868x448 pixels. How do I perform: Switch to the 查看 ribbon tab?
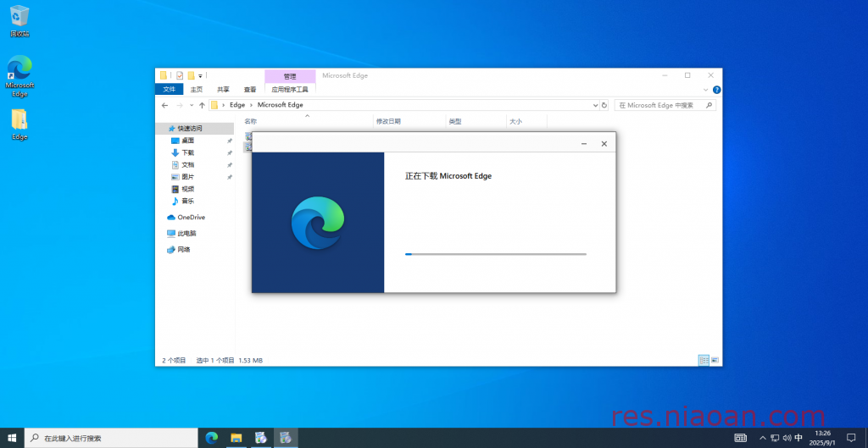[x=250, y=90]
